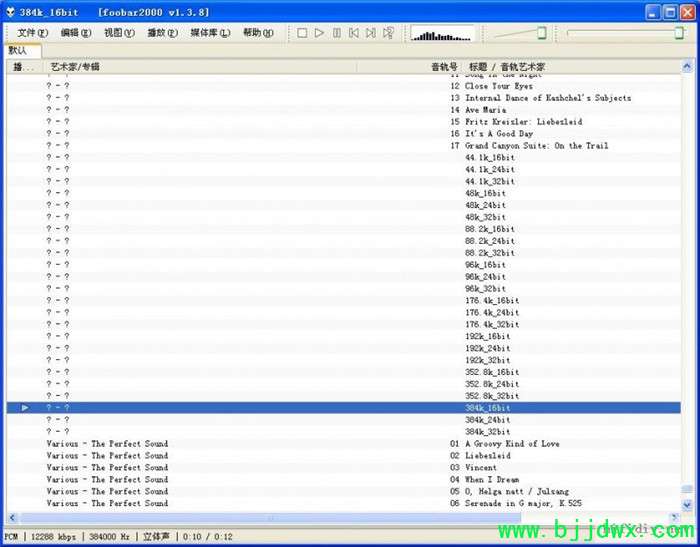700x547 pixels.
Task: Click the 0:10 / 0:12 time display
Action: [208, 536]
